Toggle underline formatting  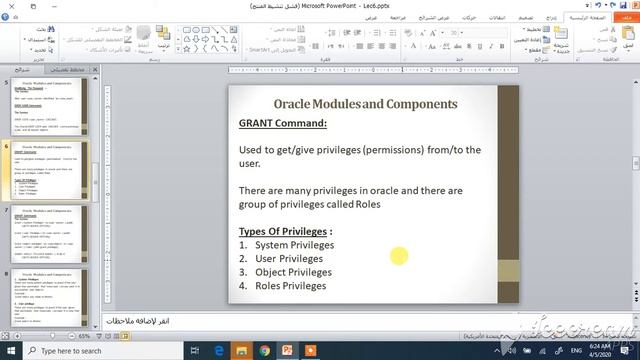pos(480,46)
